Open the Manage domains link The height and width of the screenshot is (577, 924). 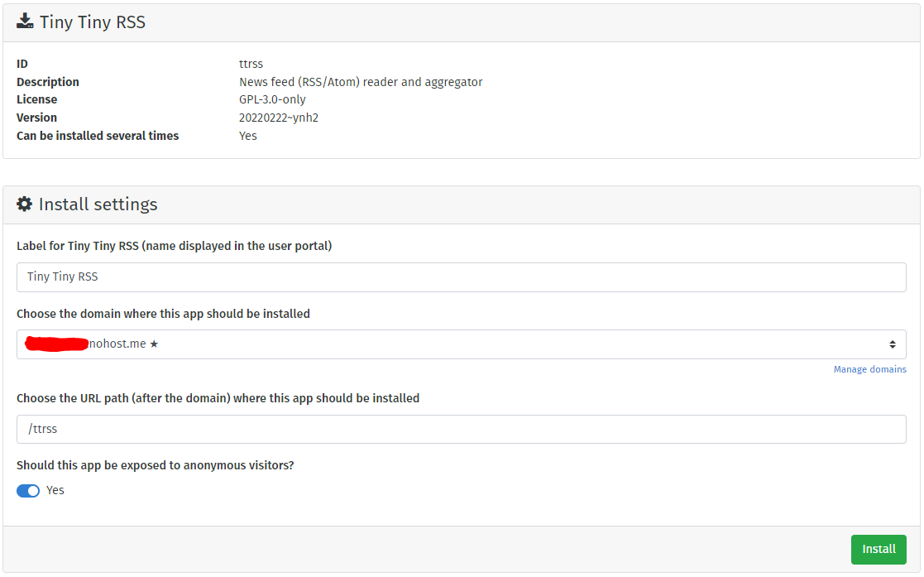(x=869, y=369)
